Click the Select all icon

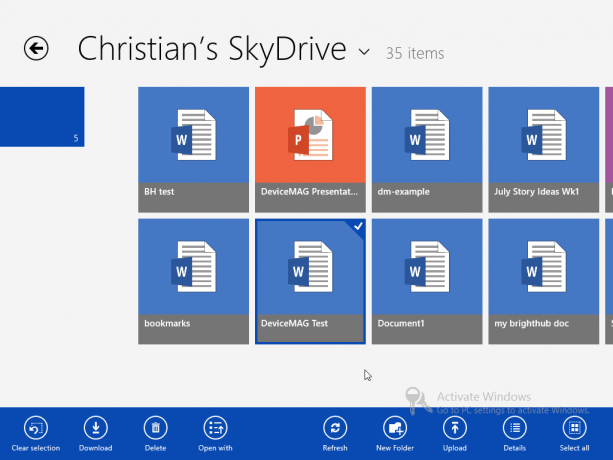(x=574, y=428)
